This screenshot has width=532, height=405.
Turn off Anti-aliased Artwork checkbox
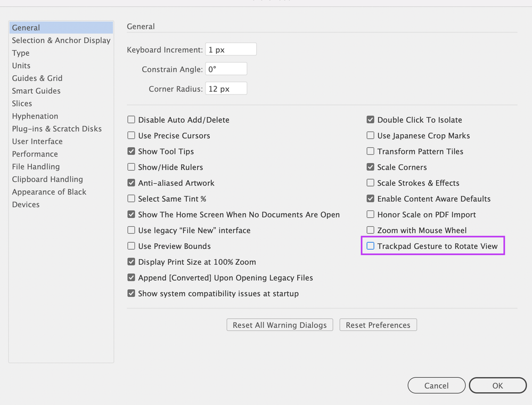[131, 183]
